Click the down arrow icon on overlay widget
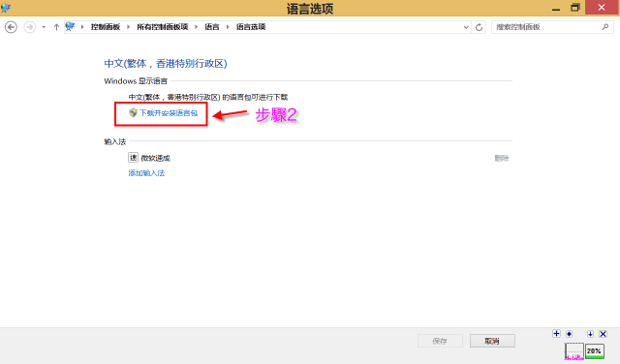620x364 pixels. 590,334
